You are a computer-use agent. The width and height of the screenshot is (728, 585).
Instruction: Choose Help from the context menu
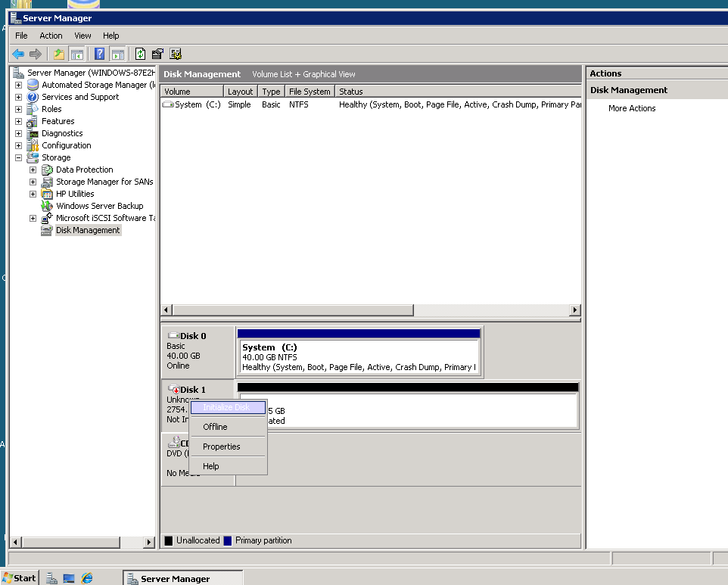tap(228, 466)
